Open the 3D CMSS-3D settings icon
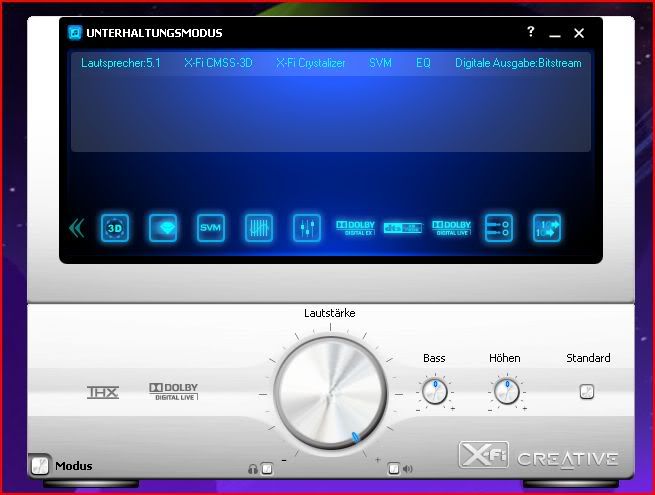This screenshot has width=655, height=495. coord(114,228)
